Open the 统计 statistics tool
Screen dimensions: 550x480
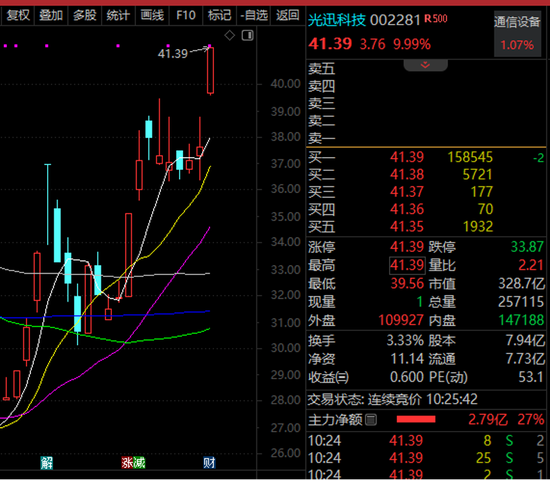(x=118, y=15)
